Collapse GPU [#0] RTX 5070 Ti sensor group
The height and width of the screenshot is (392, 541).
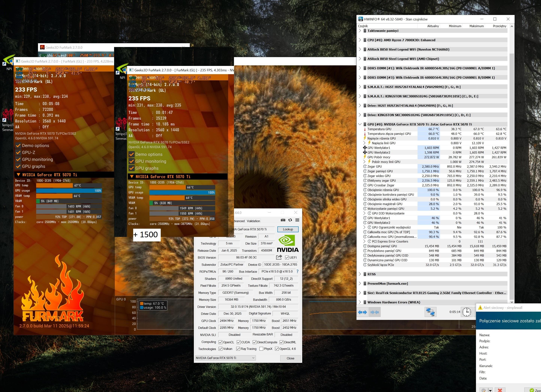[x=360, y=124]
